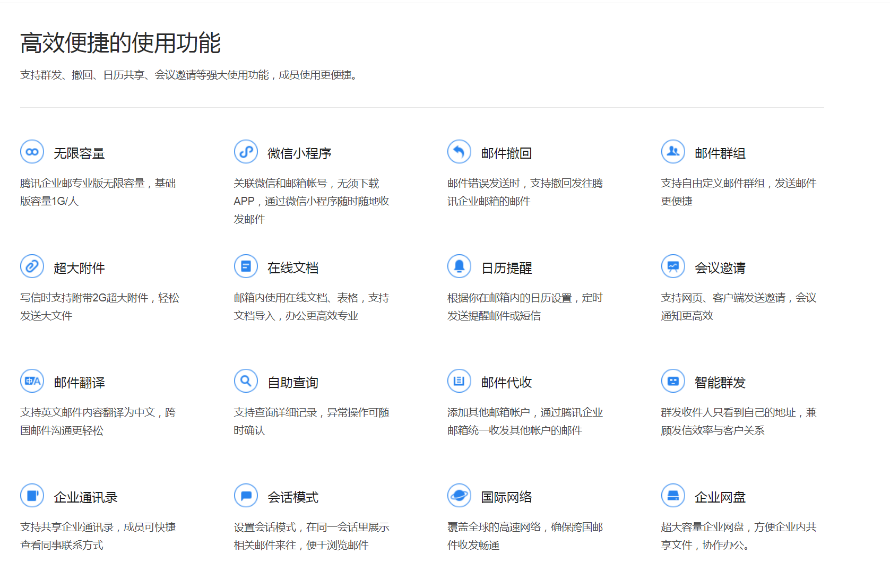Click the description 设置会话模式

click(312, 536)
